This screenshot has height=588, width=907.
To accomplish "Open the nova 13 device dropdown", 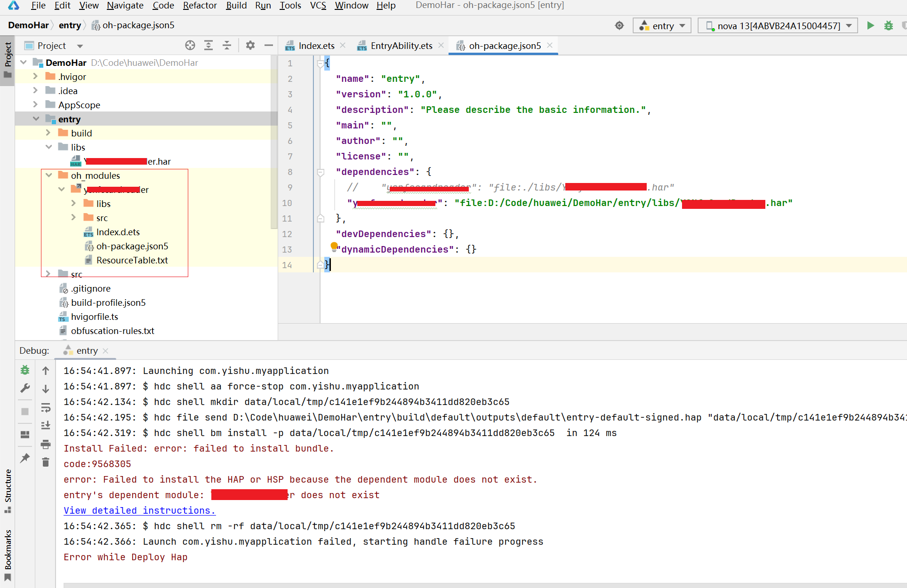I will 778,25.
